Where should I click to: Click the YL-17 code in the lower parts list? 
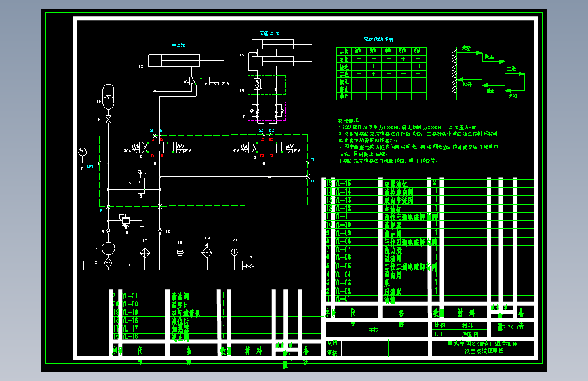tap(130, 329)
